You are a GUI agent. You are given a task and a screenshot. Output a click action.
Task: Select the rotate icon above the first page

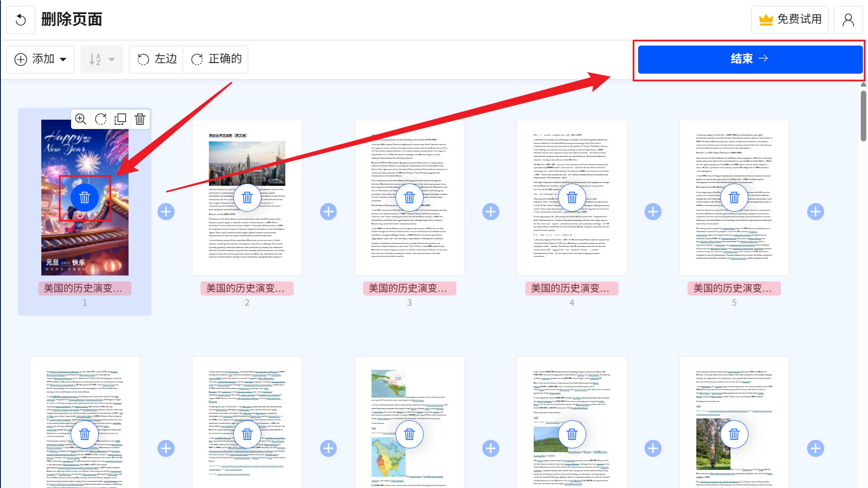point(100,119)
